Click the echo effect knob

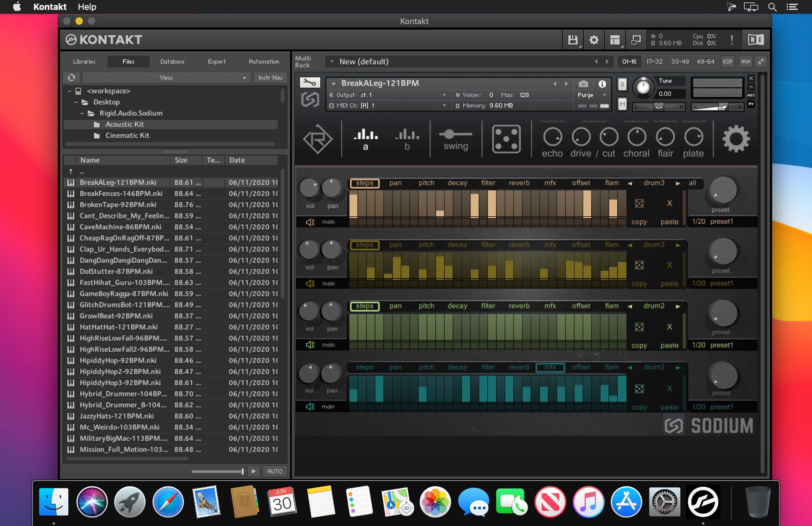(x=552, y=137)
